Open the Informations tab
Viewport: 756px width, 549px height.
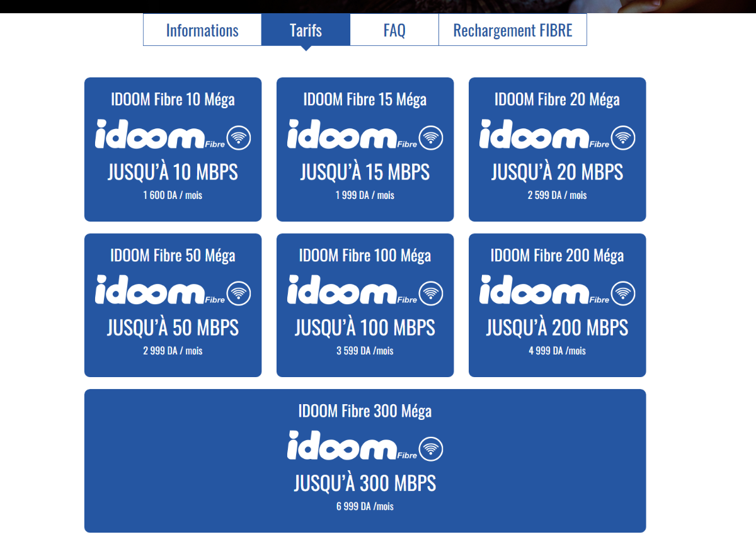tap(202, 30)
